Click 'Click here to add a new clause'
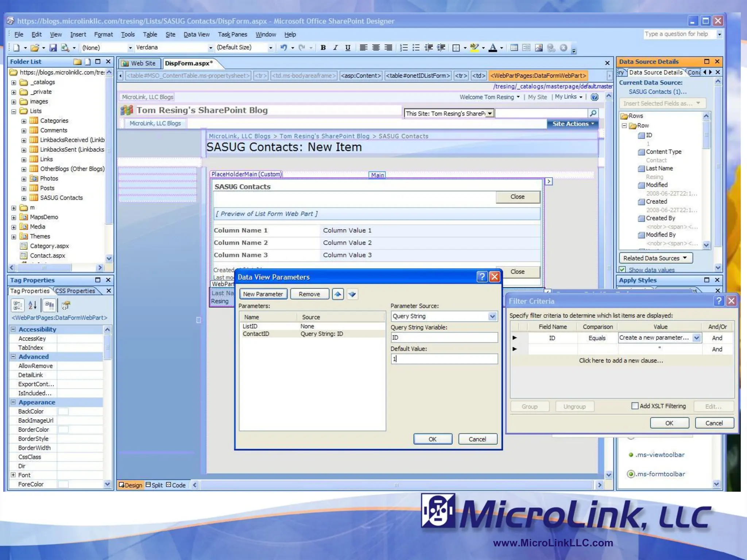747x560 pixels. 621,361
